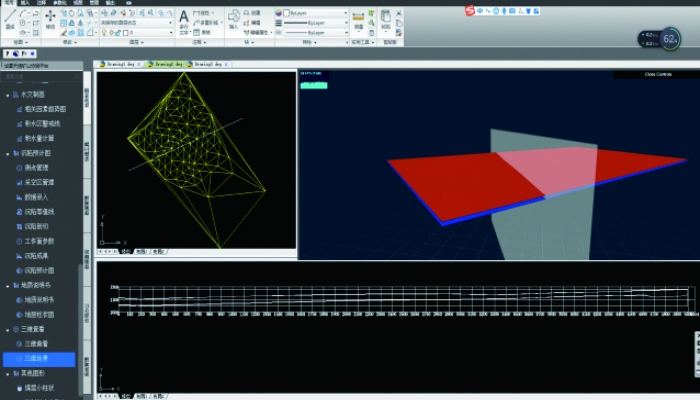Viewport: 700px width, 400px height.
Task: Click the Paste clipboard icon
Action: pyautogui.click(x=386, y=21)
